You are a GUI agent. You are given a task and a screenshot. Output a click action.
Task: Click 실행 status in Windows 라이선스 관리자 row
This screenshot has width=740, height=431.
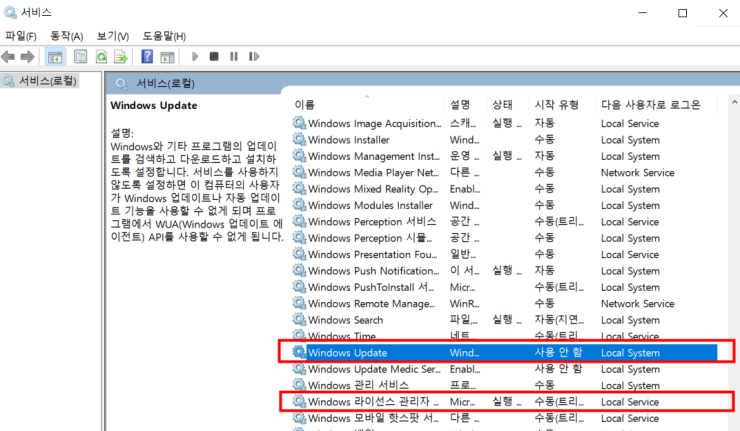[x=507, y=402]
